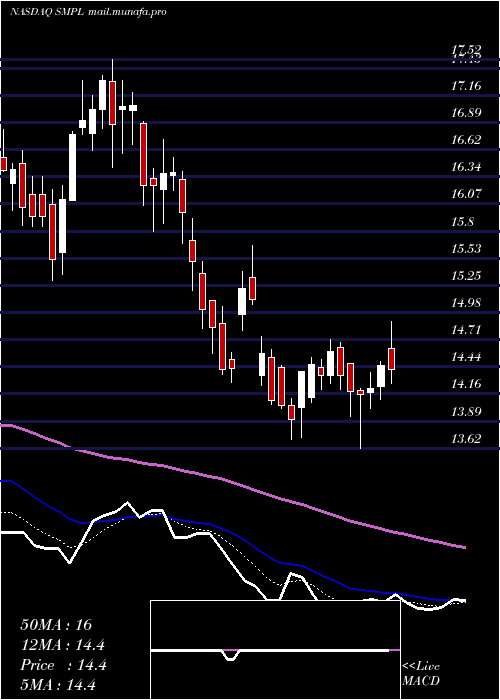Viewport: 500px width, 700px height.
Task: Click the 14.44 price axis label
Action: (x=466, y=357)
